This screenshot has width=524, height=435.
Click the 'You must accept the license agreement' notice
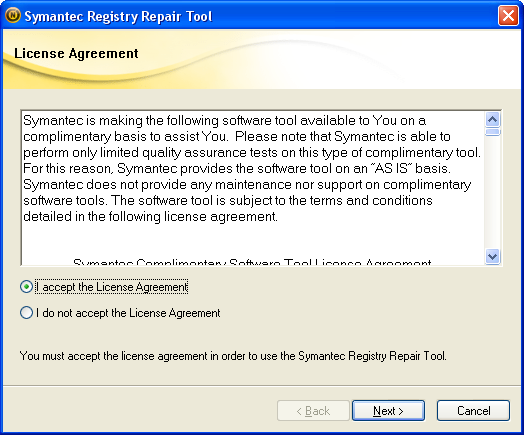pos(233,356)
